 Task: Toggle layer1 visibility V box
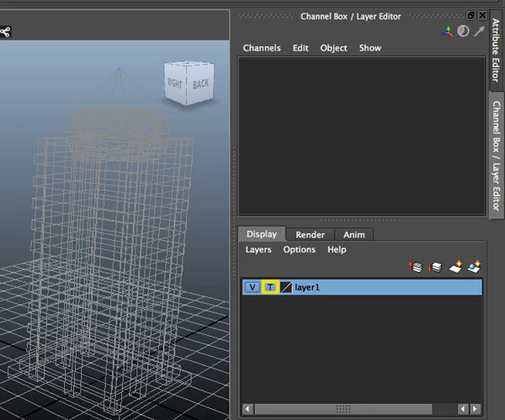(252, 287)
